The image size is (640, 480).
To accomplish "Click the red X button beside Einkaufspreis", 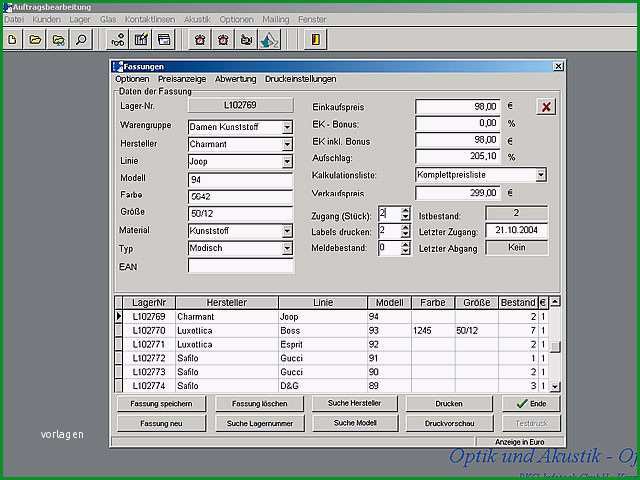I will (x=546, y=107).
